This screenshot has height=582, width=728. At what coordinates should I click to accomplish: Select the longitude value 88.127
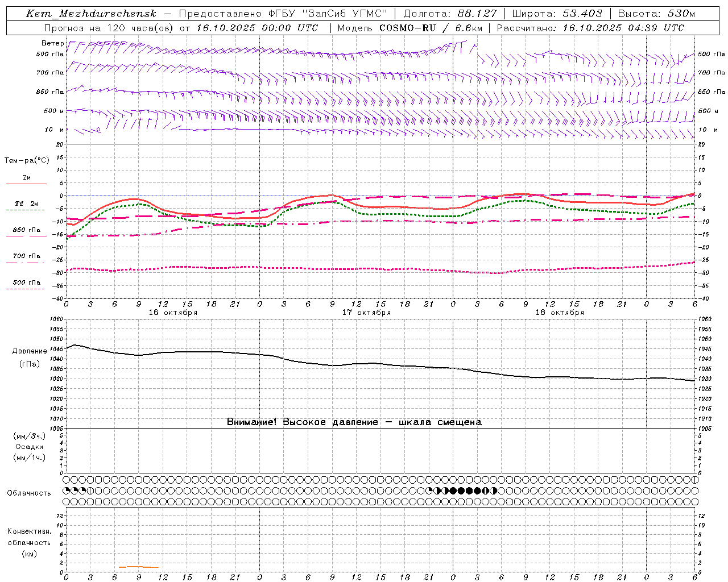tap(477, 14)
